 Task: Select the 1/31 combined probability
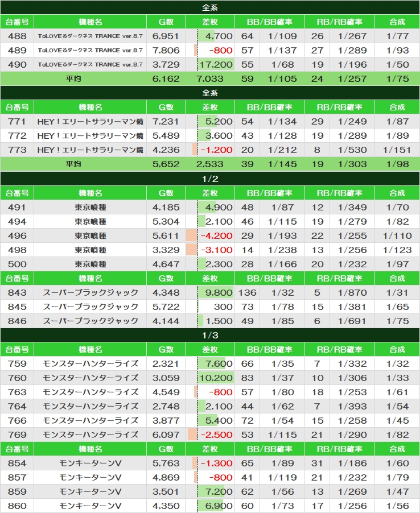(x=397, y=293)
